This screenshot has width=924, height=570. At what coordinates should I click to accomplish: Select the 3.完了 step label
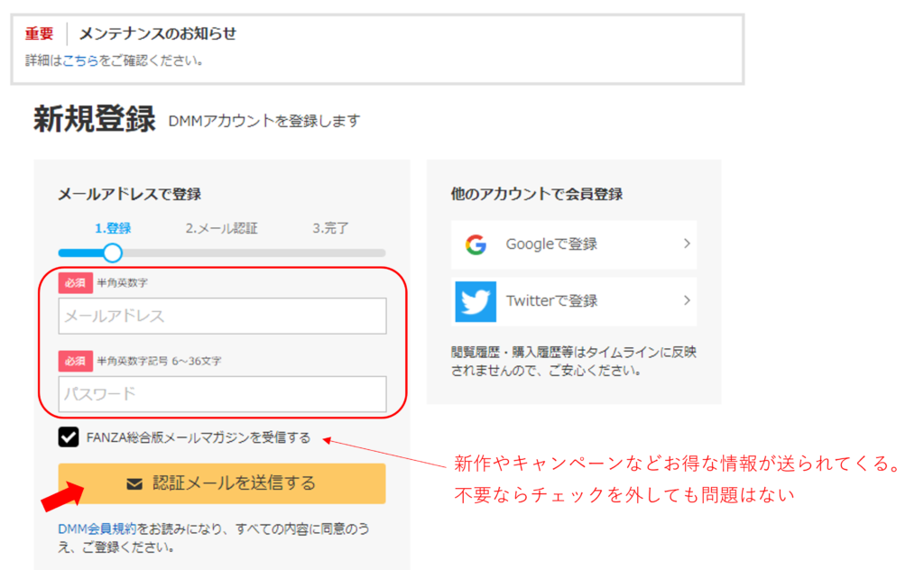330,228
